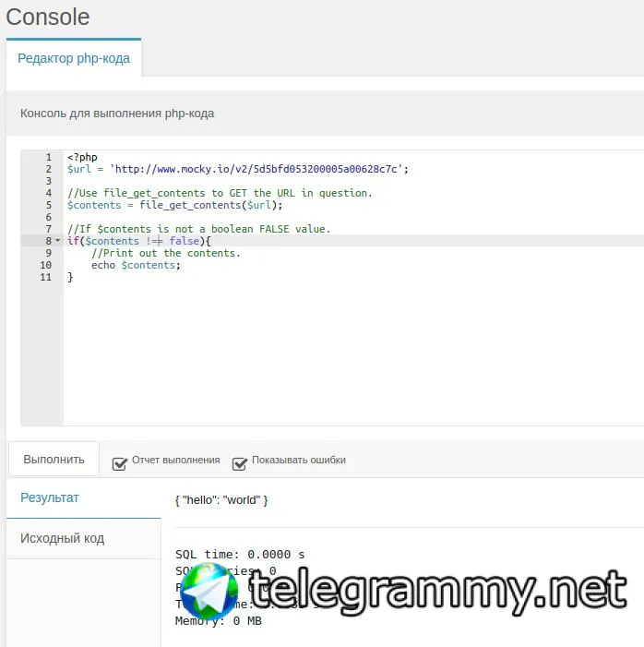This screenshot has width=644, height=647.
Task: Click the 'SQL time: 0.0000 s' report line
Action: point(240,554)
